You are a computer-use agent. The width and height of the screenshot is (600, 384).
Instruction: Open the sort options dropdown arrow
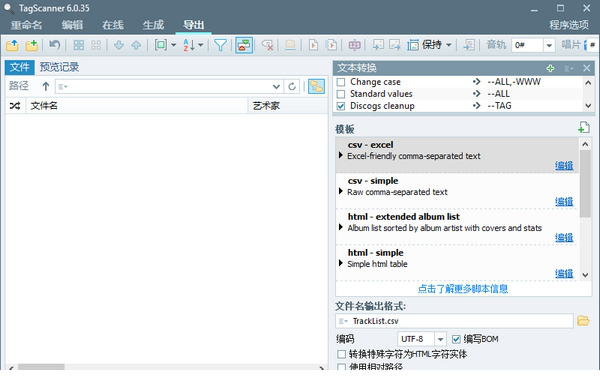[x=201, y=45]
